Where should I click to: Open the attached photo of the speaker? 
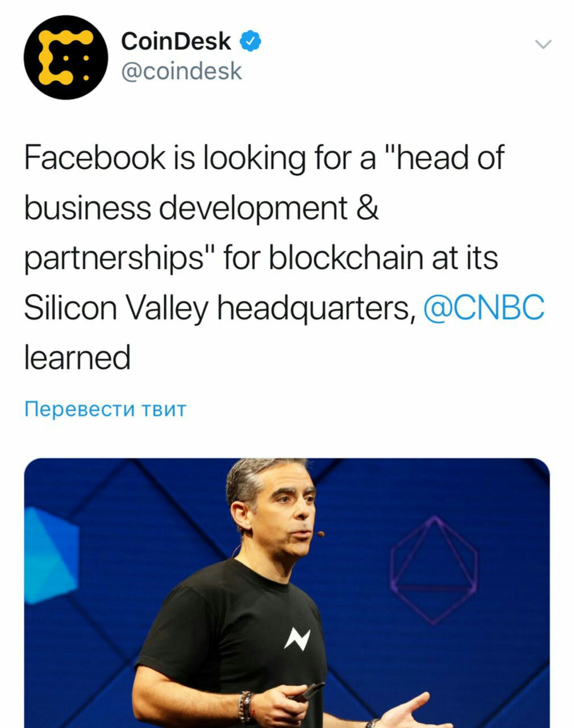[x=286, y=591]
